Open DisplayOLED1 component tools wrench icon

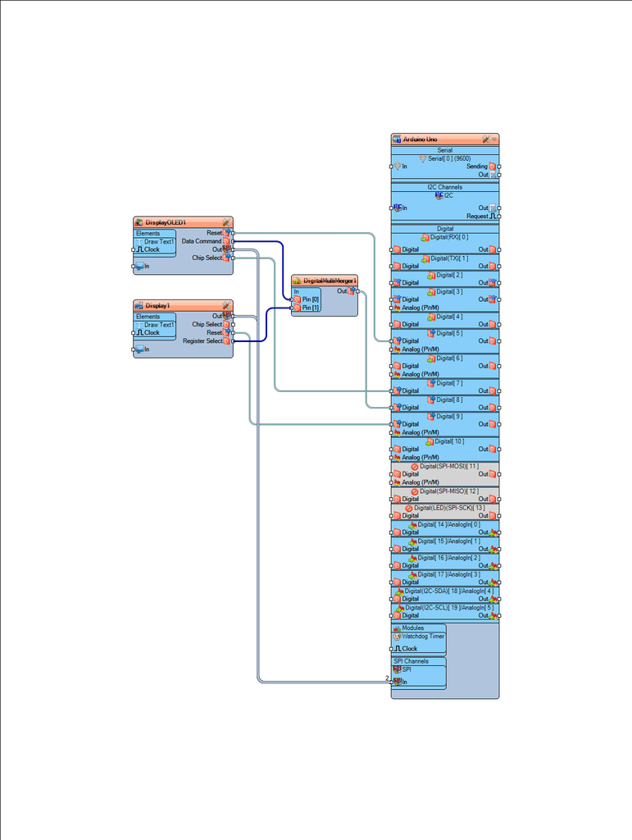tap(226, 222)
